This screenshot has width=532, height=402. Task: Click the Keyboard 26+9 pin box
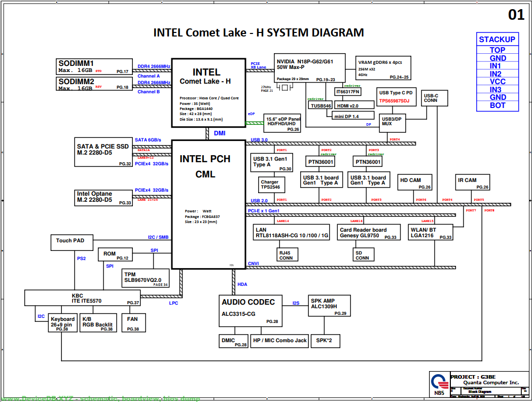63,322
